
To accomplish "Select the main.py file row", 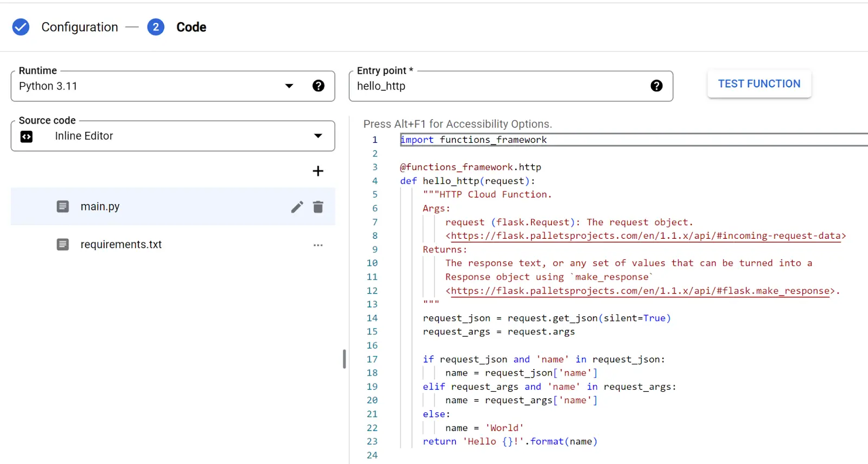I will pyautogui.click(x=173, y=206).
